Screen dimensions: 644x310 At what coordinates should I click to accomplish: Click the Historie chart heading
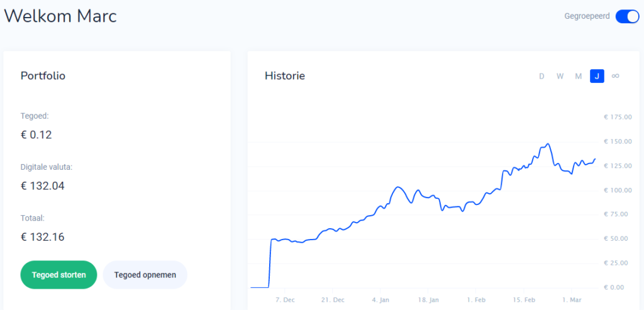point(285,76)
